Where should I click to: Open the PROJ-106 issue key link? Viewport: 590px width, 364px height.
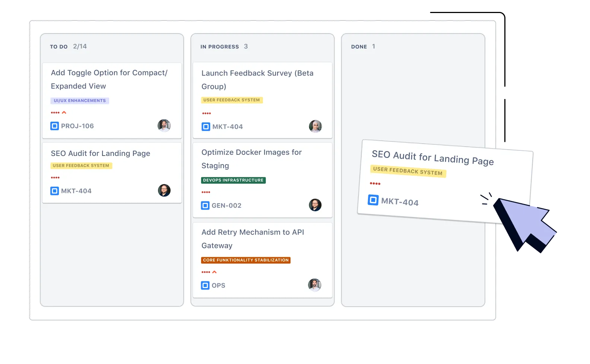(77, 126)
